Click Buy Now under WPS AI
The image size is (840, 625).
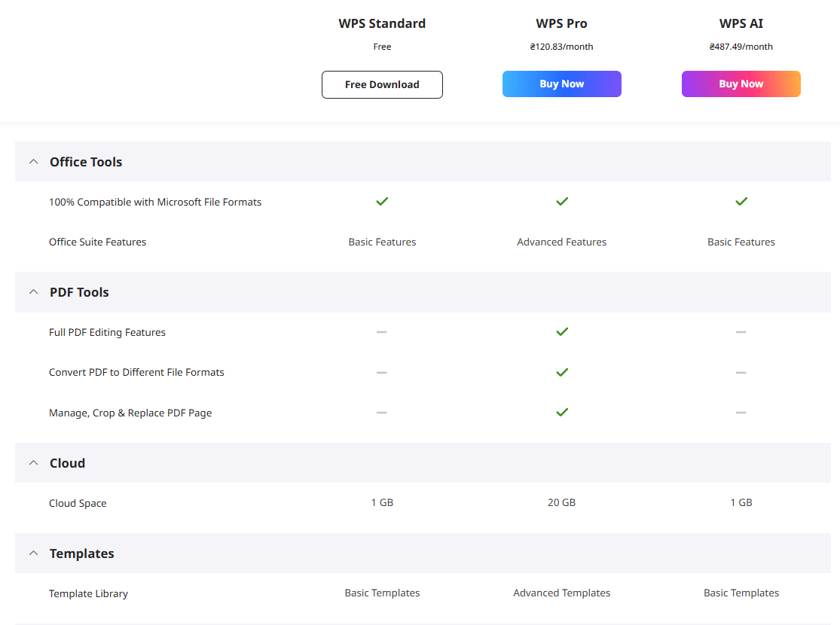click(x=741, y=84)
